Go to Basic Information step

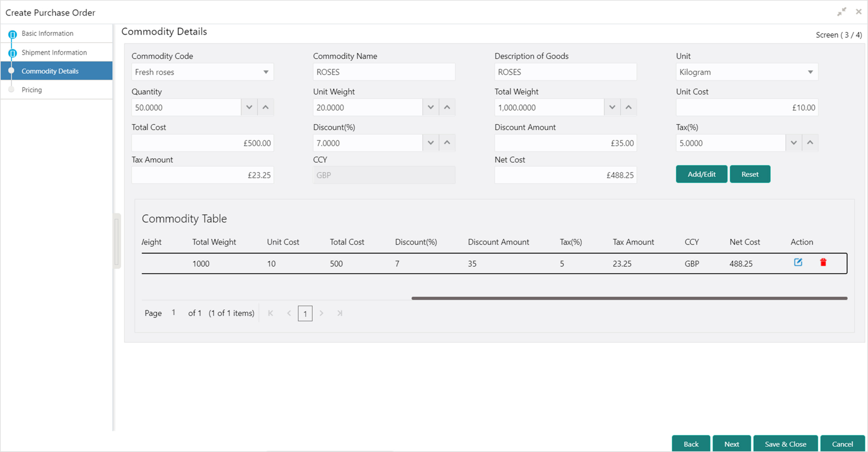(47, 33)
